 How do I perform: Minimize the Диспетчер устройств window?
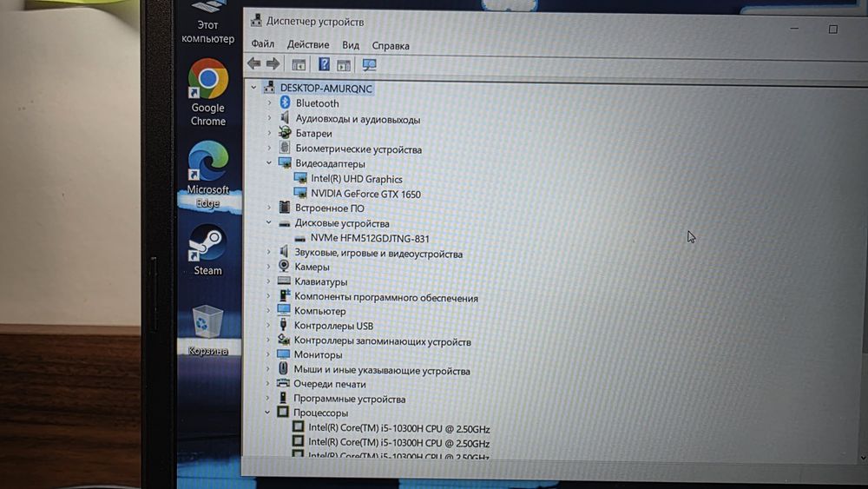[794, 28]
